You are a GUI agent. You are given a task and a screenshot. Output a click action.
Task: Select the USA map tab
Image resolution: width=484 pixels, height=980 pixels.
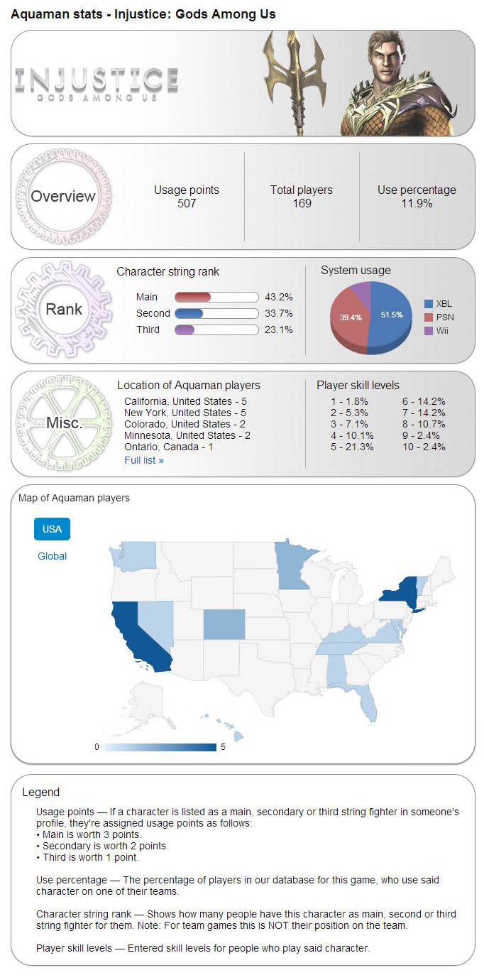pos(52,529)
